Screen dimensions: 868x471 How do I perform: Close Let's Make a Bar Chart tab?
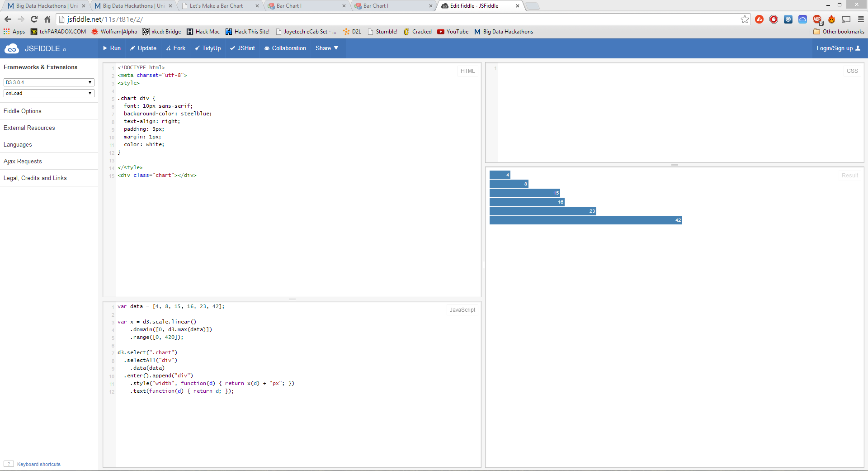pyautogui.click(x=257, y=6)
